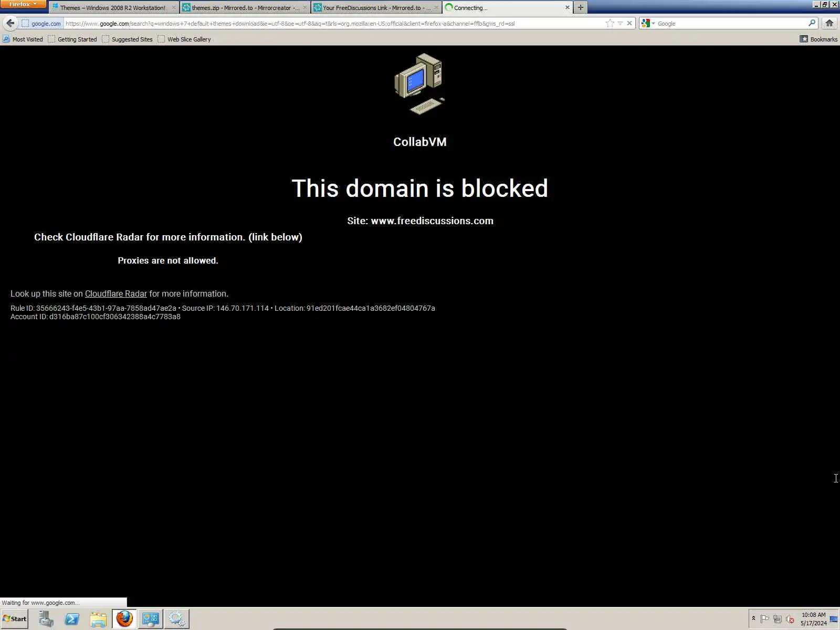
Task: Open Windows Explorer folder in taskbar
Action: [x=98, y=619]
